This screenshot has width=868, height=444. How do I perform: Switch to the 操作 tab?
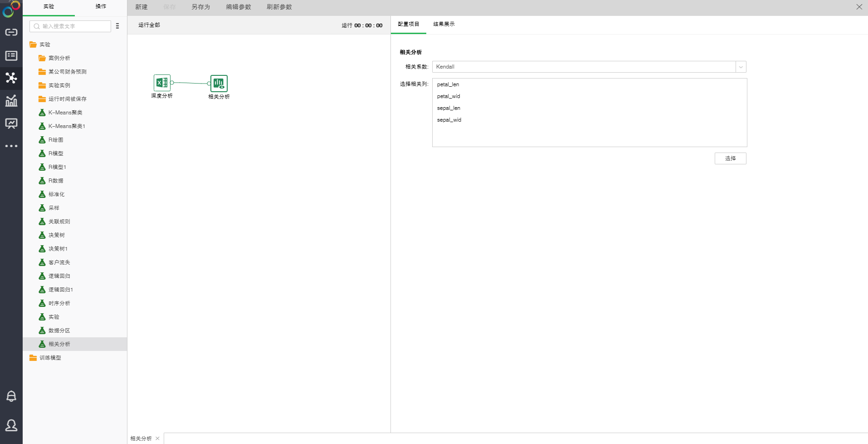point(101,7)
